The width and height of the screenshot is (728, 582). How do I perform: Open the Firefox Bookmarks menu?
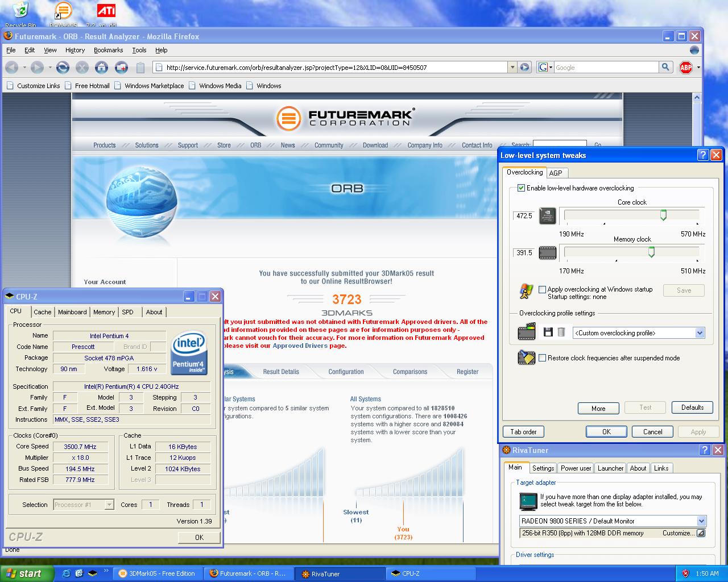tap(108, 50)
